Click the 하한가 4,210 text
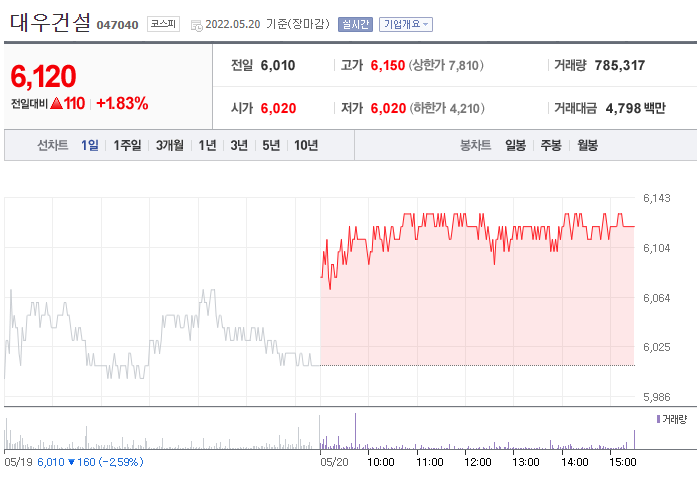 (x=447, y=108)
